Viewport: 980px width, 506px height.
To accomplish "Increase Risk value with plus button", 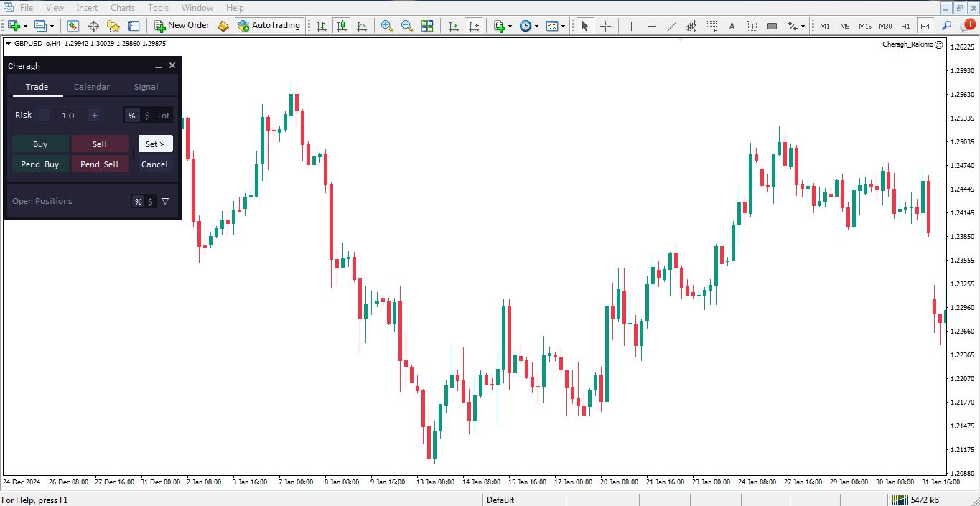I will [x=94, y=116].
